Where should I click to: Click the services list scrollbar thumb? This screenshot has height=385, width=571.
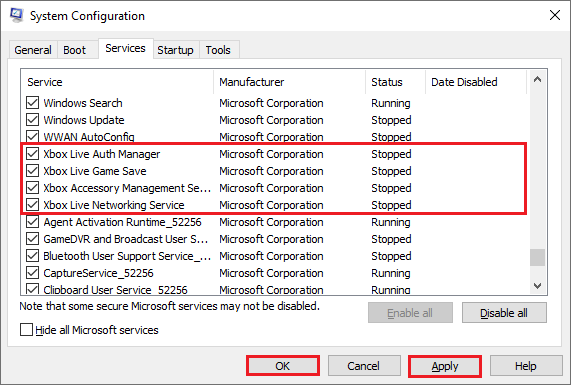(537, 258)
